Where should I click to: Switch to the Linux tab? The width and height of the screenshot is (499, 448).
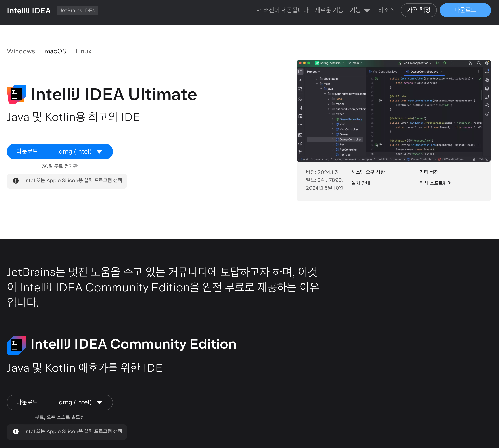83,51
